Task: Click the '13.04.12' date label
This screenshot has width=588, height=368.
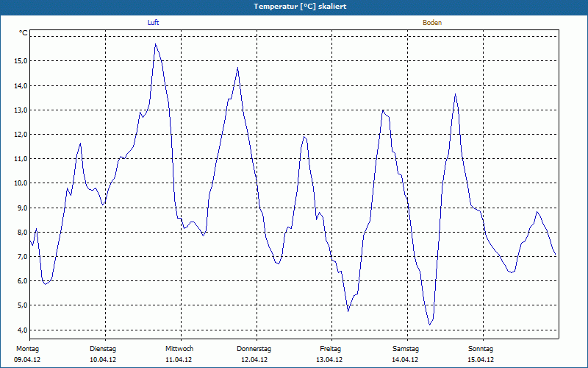Action: (x=329, y=360)
